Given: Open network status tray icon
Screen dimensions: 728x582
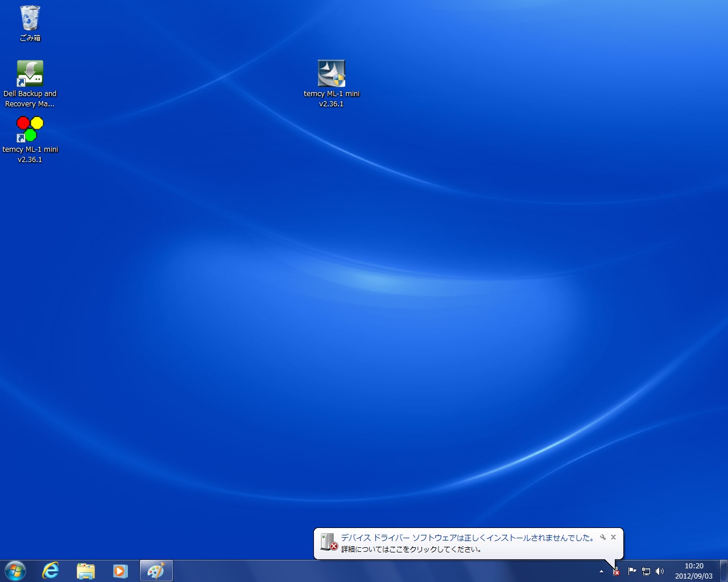Looking at the screenshot, I should pyautogui.click(x=646, y=571).
